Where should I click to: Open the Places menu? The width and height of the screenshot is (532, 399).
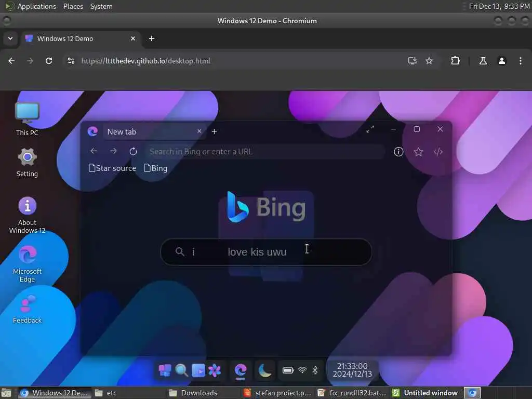[x=73, y=6]
